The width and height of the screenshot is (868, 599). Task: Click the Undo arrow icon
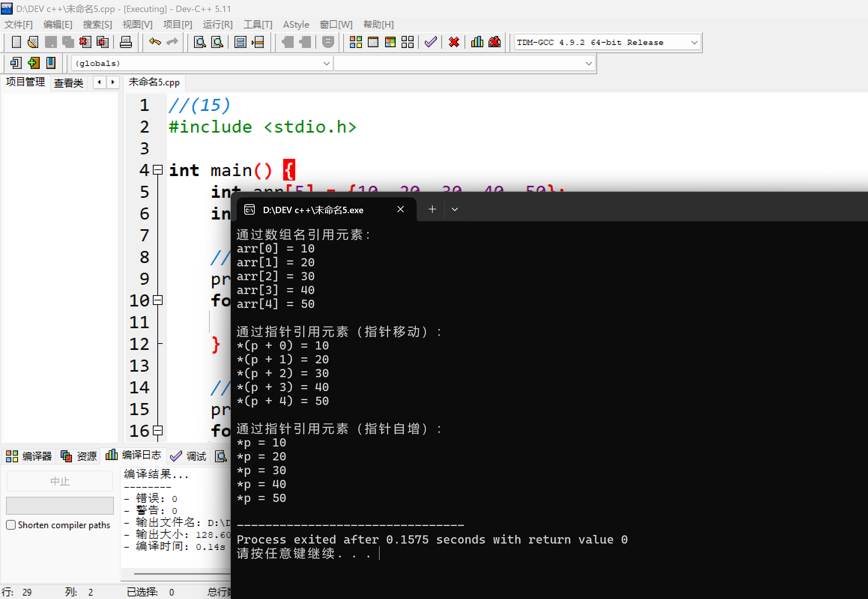(x=155, y=42)
